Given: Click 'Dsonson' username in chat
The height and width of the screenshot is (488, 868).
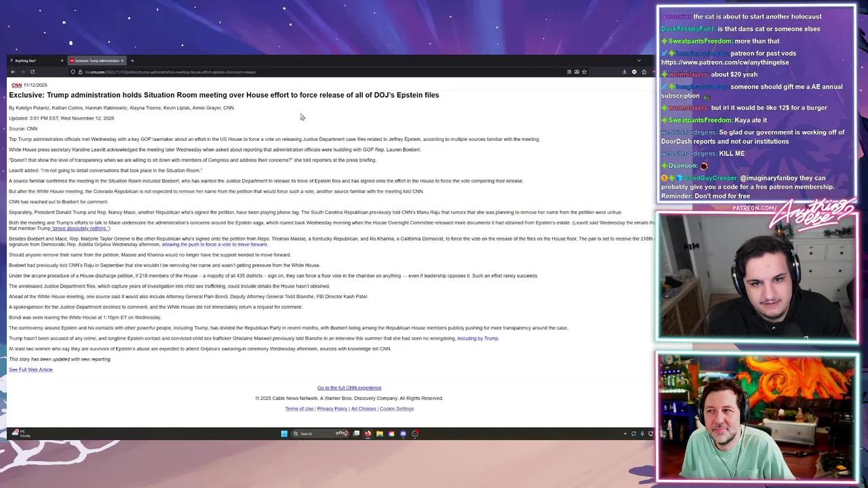Looking at the screenshot, I should (682, 165).
